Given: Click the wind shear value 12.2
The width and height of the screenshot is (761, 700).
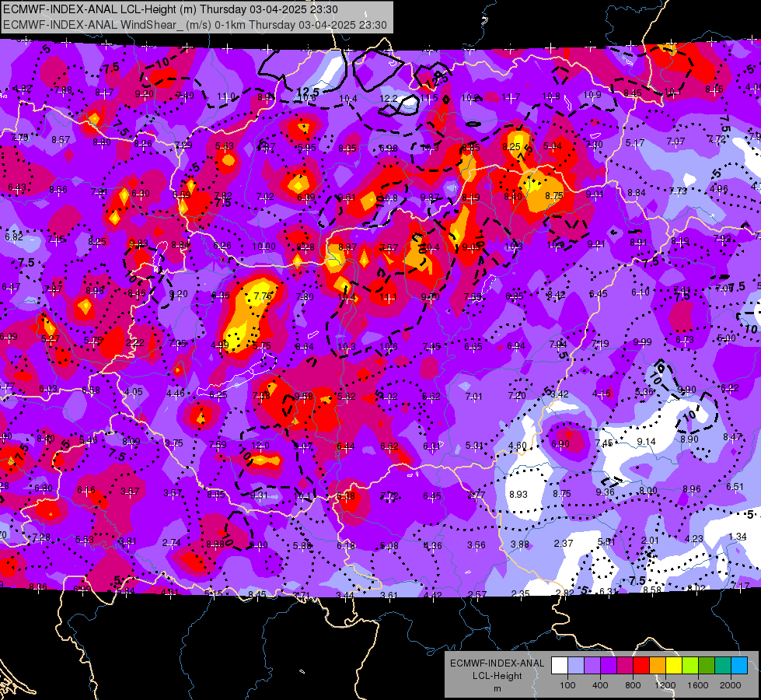Looking at the screenshot, I should tap(388, 99).
